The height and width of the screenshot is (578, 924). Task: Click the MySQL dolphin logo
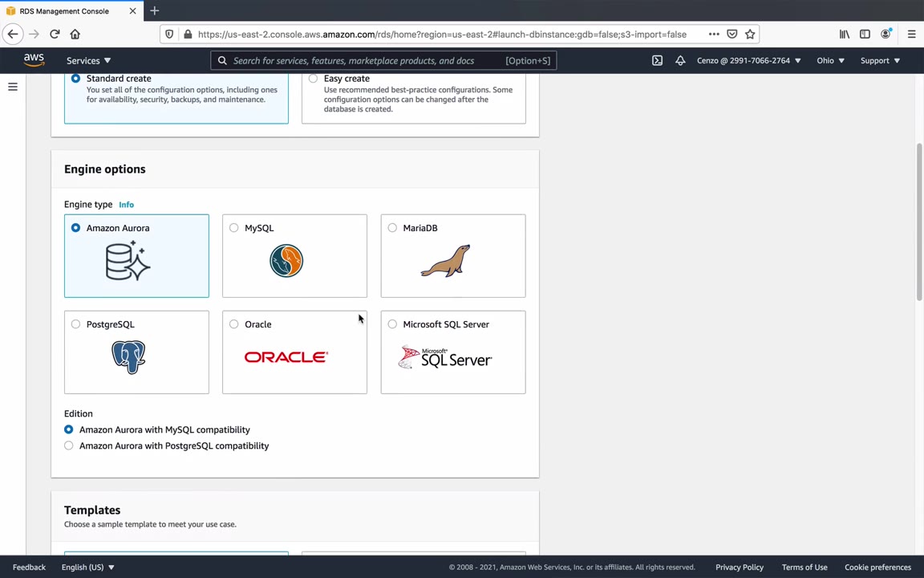tap(286, 261)
